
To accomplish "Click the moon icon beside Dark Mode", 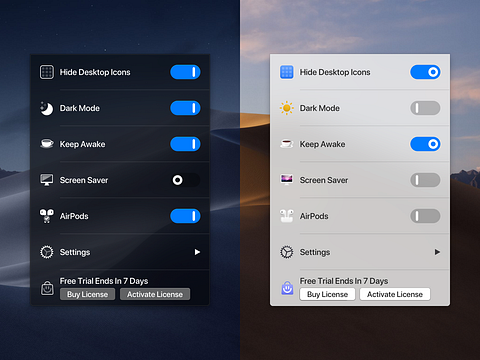I will pyautogui.click(x=47, y=108).
